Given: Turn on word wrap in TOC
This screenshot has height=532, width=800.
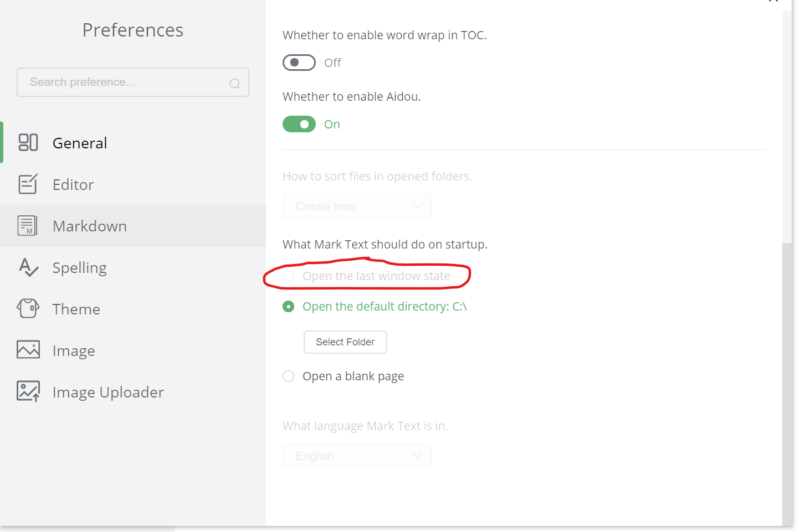Looking at the screenshot, I should pyautogui.click(x=299, y=63).
